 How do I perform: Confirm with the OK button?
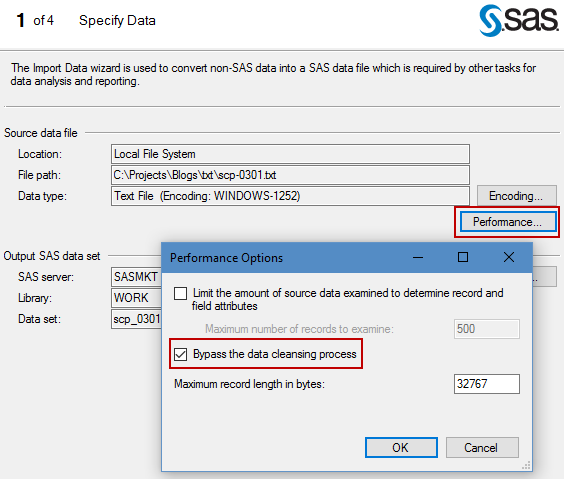[401, 448]
